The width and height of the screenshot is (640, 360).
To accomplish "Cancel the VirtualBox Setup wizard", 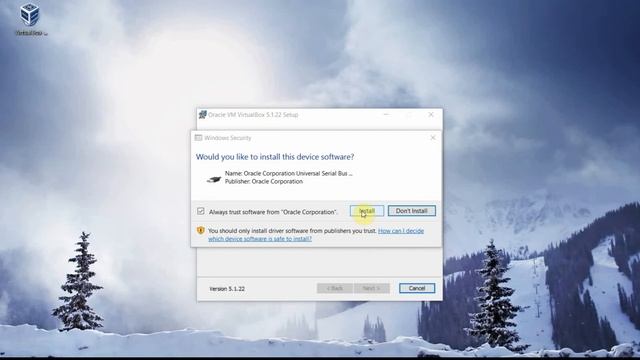I will pyautogui.click(x=417, y=288).
